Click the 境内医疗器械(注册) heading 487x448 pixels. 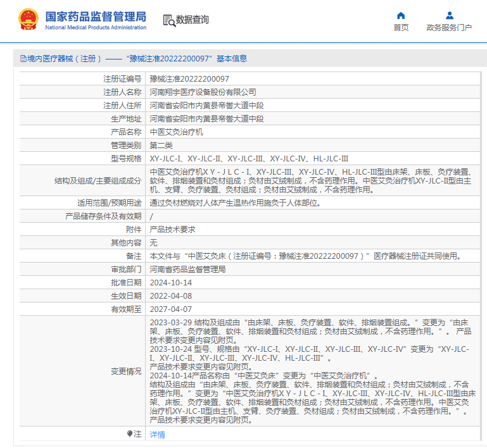[65, 59]
